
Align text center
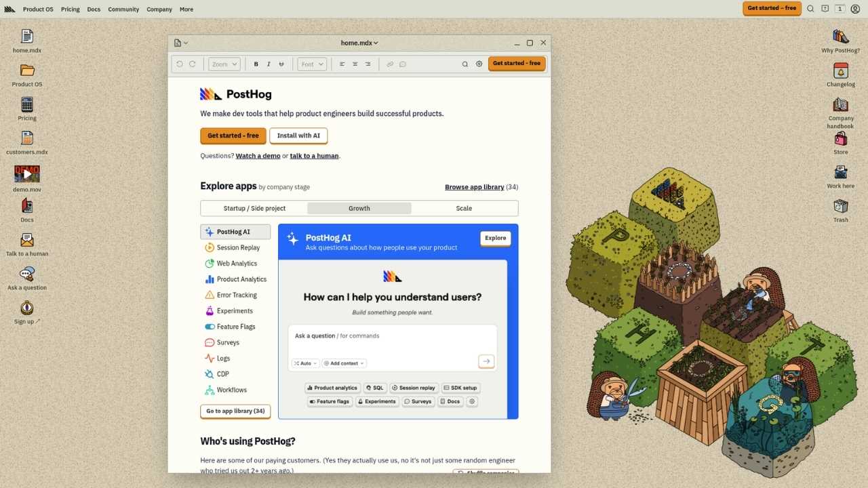[x=355, y=64]
